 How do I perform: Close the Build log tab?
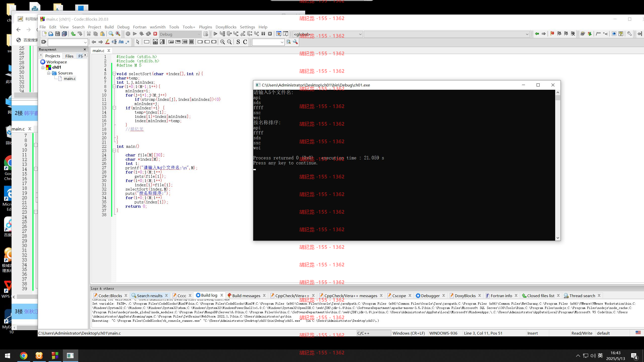click(x=222, y=295)
